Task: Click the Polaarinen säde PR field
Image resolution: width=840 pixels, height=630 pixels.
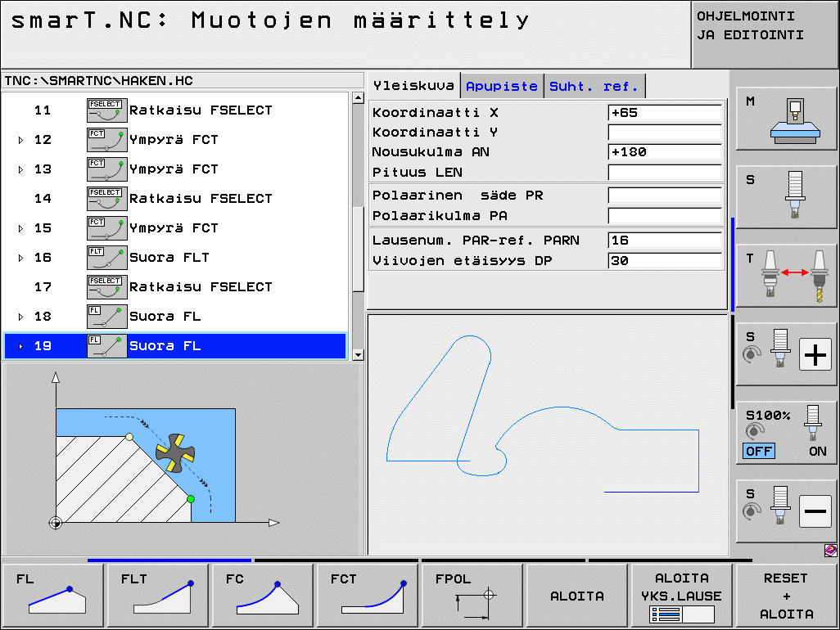Action: [x=666, y=196]
